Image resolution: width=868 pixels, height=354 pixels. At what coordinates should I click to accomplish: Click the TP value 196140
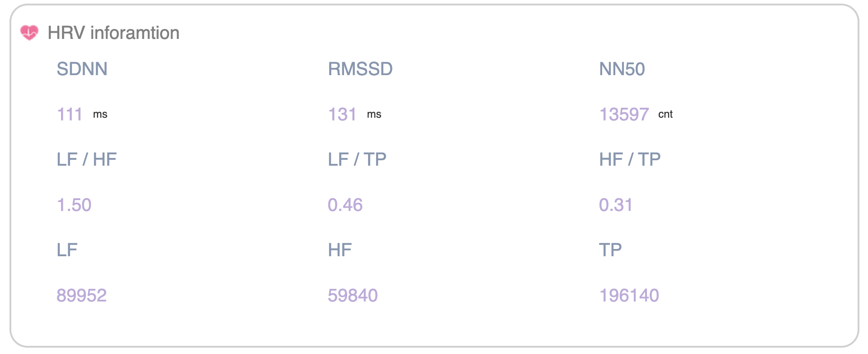click(x=629, y=296)
